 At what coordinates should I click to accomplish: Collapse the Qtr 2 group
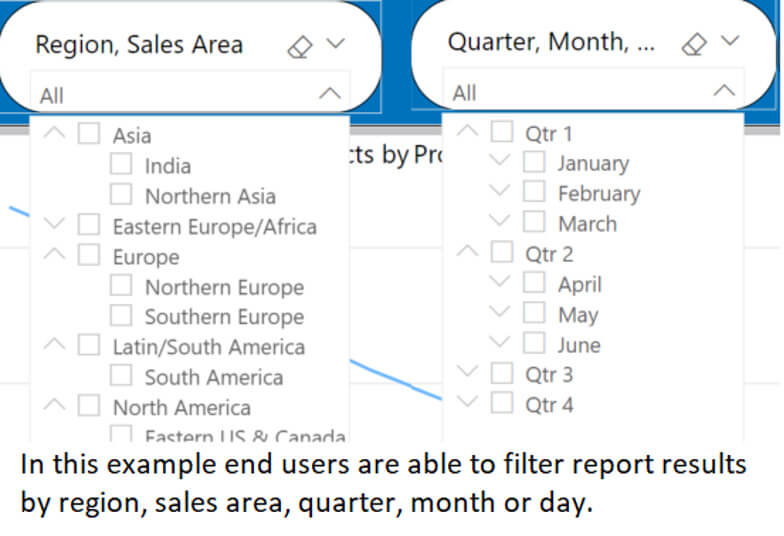tap(468, 250)
